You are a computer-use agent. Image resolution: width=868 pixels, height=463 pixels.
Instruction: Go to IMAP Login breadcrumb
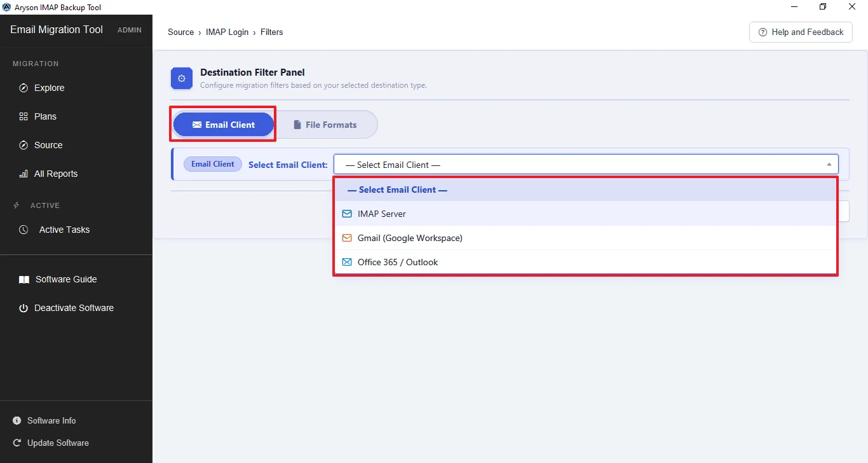tap(227, 32)
